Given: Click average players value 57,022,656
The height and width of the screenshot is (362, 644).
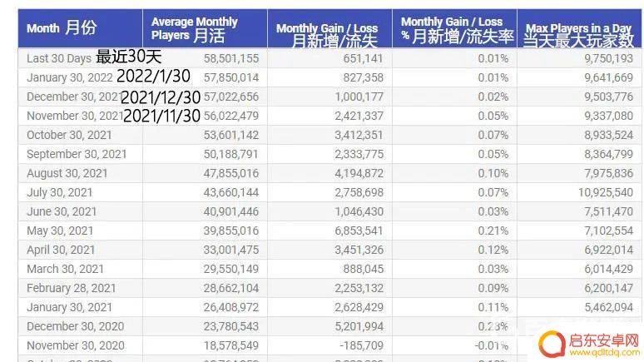Looking at the screenshot, I should pos(231,97).
